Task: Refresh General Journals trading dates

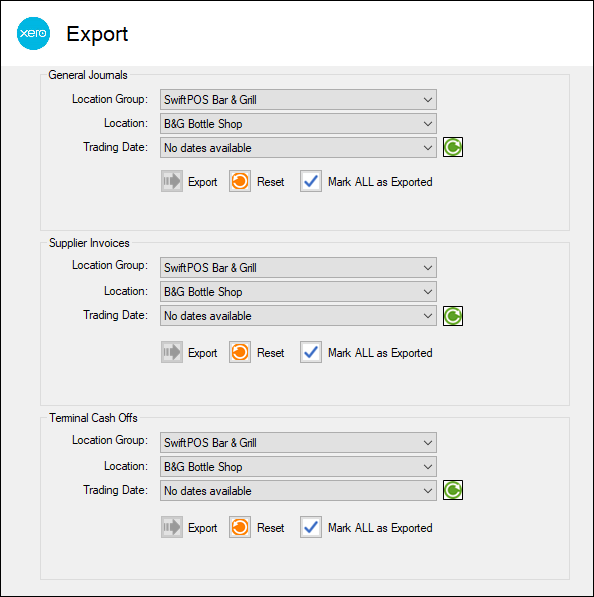Action: coord(453,147)
